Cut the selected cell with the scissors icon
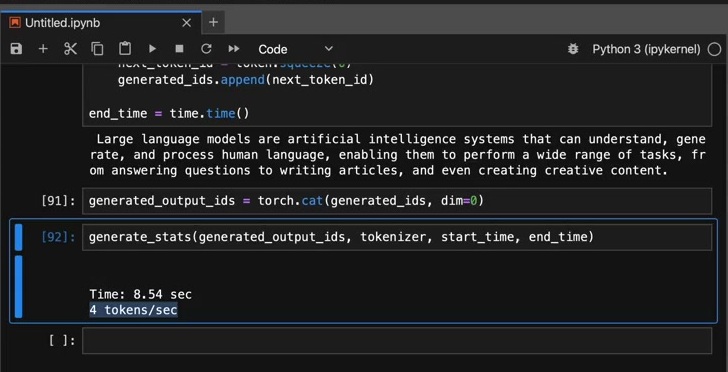This screenshot has width=728, height=372. click(x=70, y=49)
